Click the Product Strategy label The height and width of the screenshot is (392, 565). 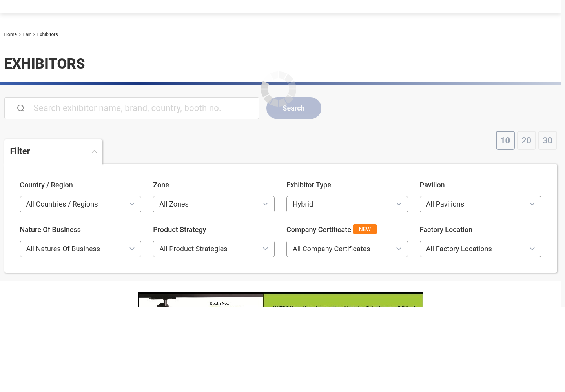pyautogui.click(x=180, y=230)
